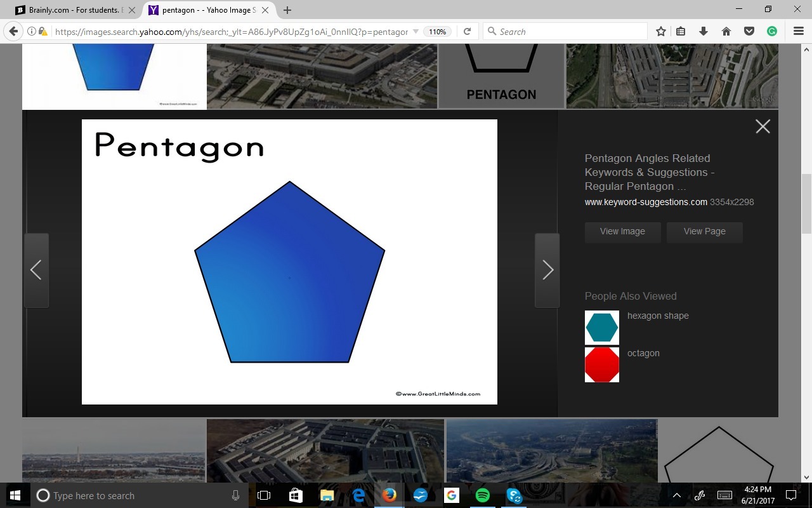The image size is (812, 508).
Task: Click the View Image button
Action: tap(622, 232)
